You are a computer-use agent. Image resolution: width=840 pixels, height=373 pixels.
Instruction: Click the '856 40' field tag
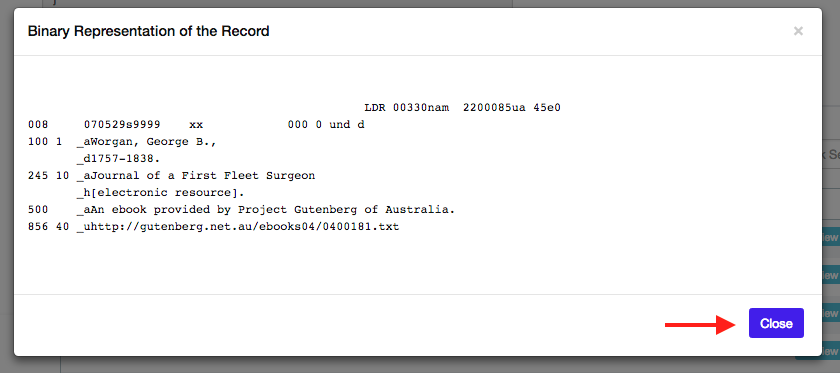tap(48, 227)
